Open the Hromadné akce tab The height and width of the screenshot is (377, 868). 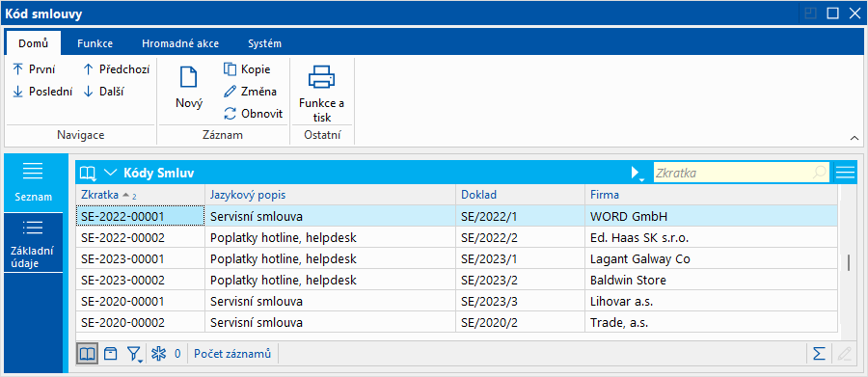click(180, 43)
